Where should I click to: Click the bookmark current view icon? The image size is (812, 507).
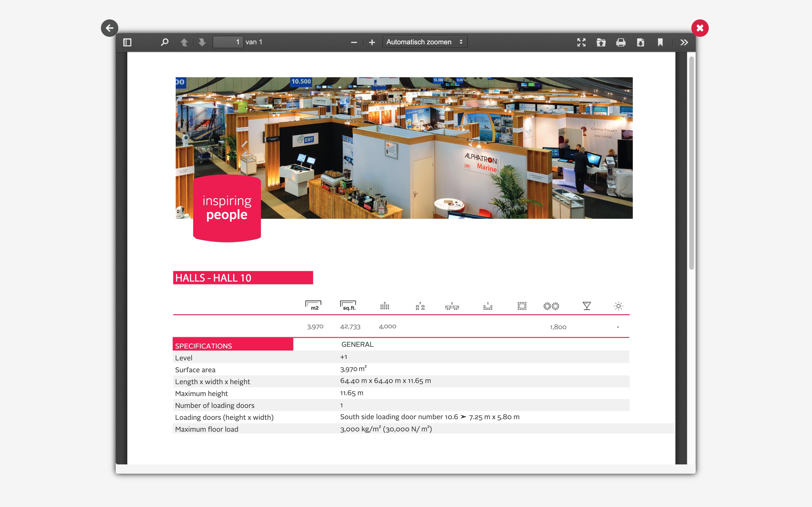tap(660, 42)
